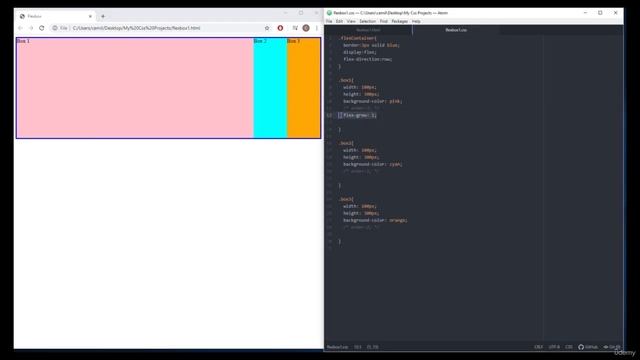Switch to the flexbox1.html tab in Atom
The width and height of the screenshot is (640, 360).
368,30
